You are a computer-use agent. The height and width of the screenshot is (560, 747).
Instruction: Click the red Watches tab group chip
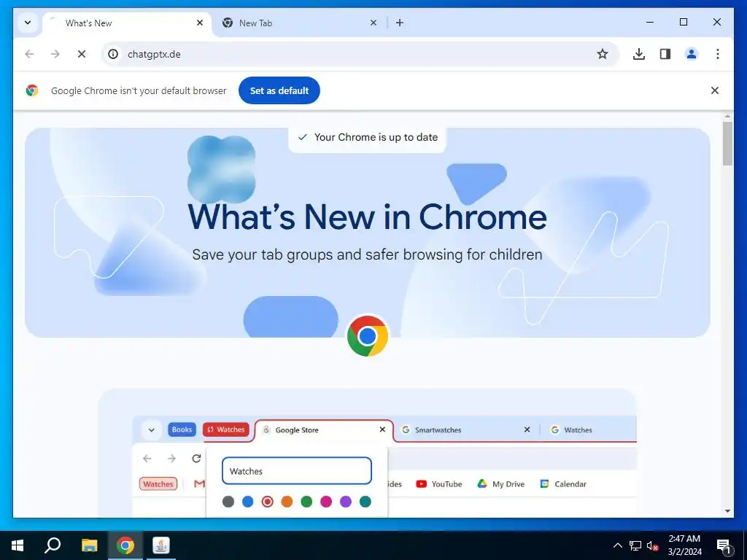(x=226, y=429)
